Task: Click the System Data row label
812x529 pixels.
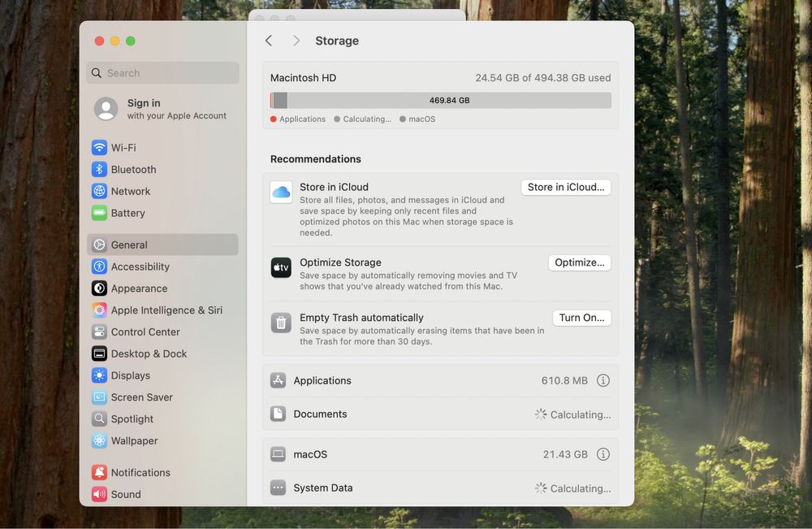Action: click(323, 488)
